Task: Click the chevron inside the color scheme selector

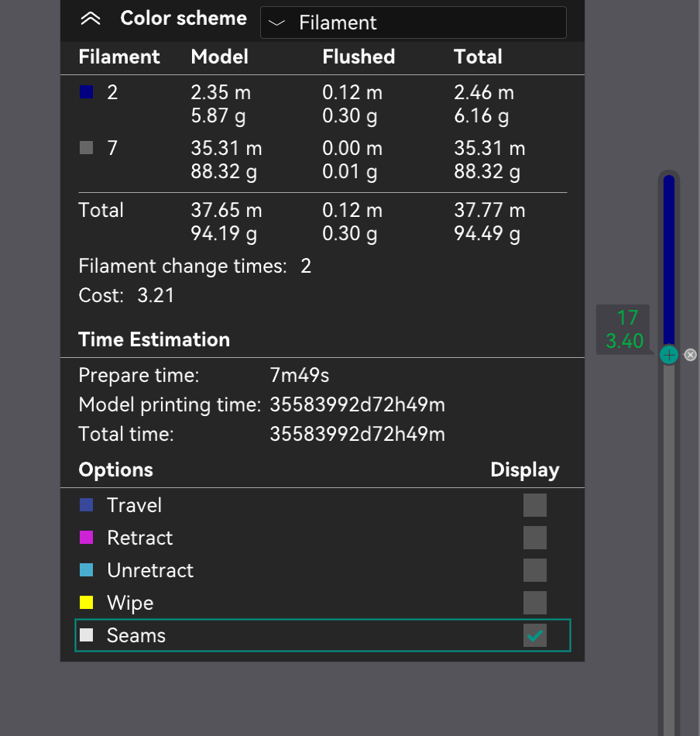Action: (x=276, y=23)
